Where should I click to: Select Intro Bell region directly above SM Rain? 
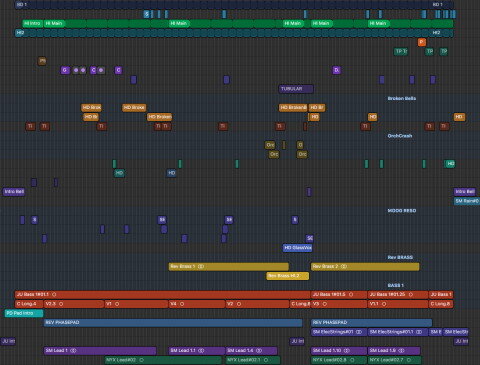464,192
